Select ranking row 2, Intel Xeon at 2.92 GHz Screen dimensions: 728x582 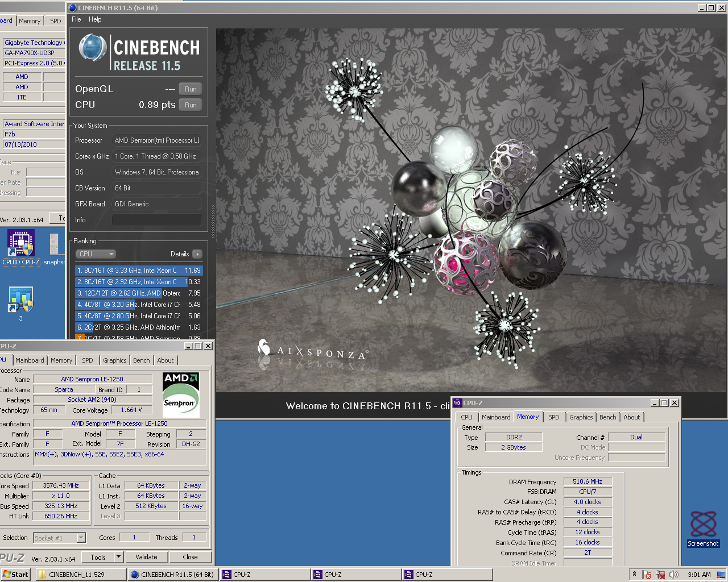[139, 282]
